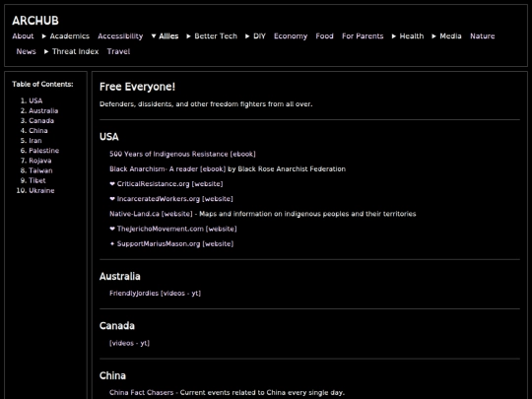Go to the Accessibility section
Image resolution: width=532 pixels, height=399 pixels.
click(x=120, y=36)
